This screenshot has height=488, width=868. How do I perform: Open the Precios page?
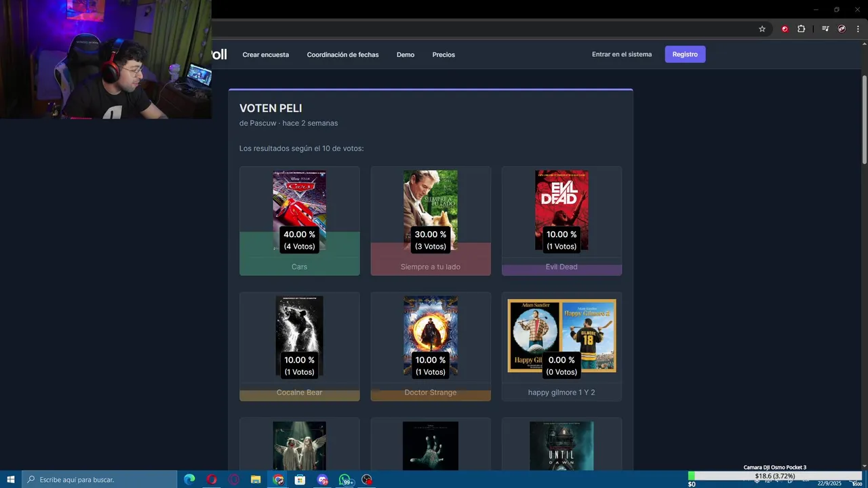pos(443,54)
